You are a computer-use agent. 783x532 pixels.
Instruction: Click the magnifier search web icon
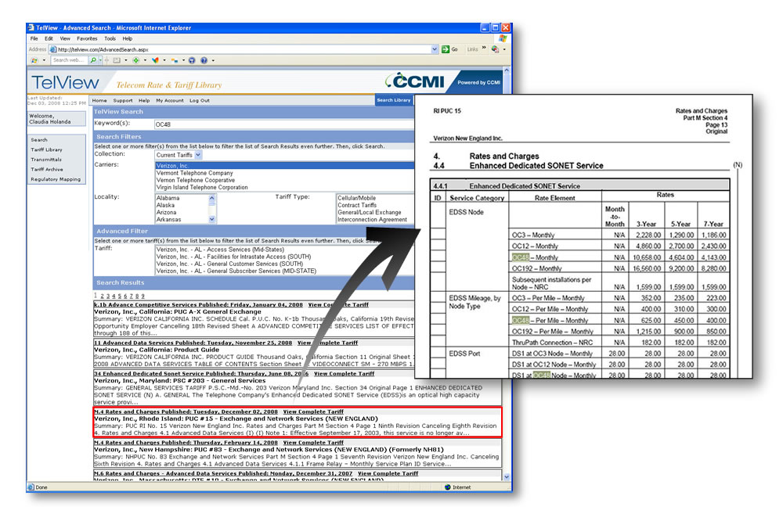(93, 60)
